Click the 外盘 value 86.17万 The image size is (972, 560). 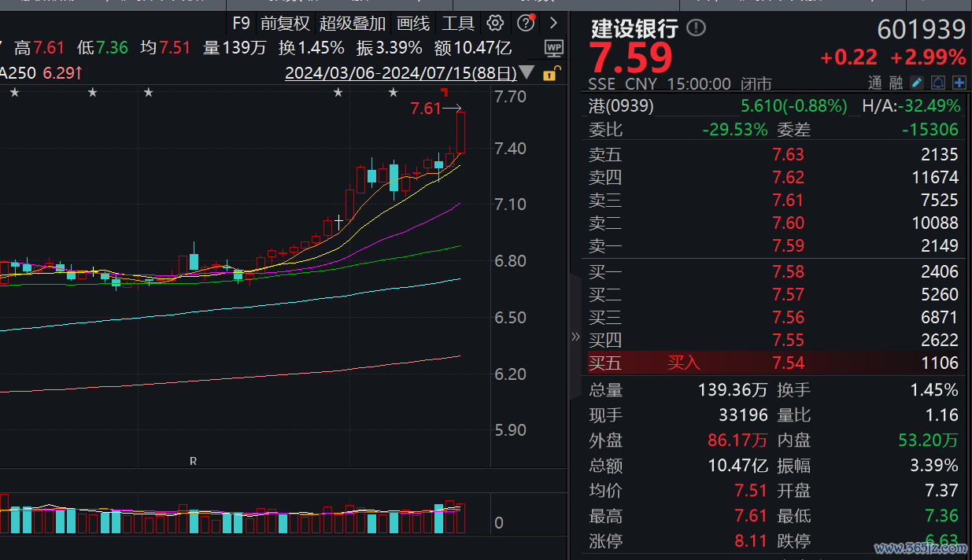click(737, 440)
